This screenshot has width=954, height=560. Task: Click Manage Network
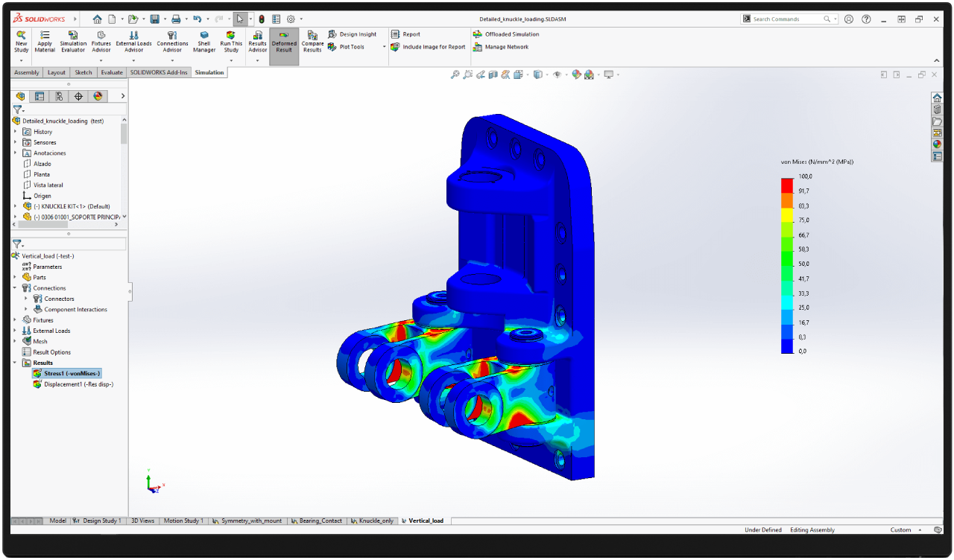(x=501, y=47)
